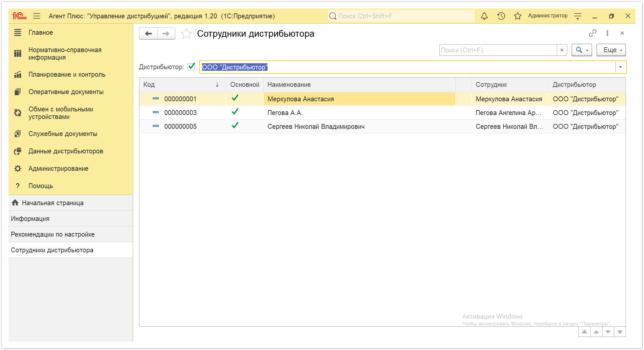The width and height of the screenshot is (644, 350).
Task: Select row icon of code 000000005
Action: (156, 126)
